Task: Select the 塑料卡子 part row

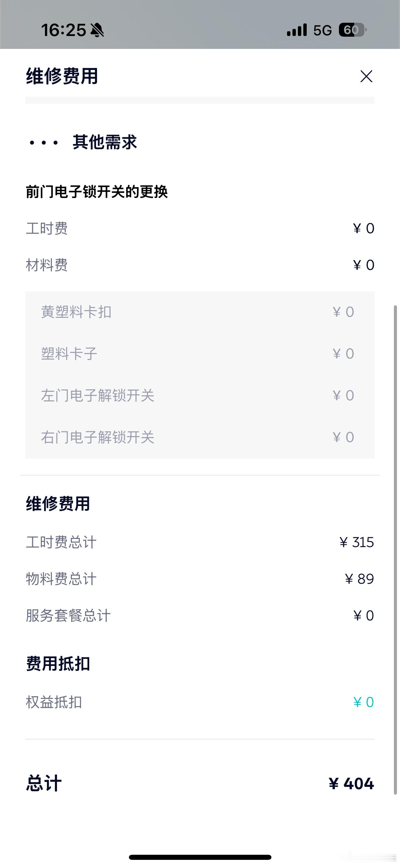Action: tap(200, 354)
